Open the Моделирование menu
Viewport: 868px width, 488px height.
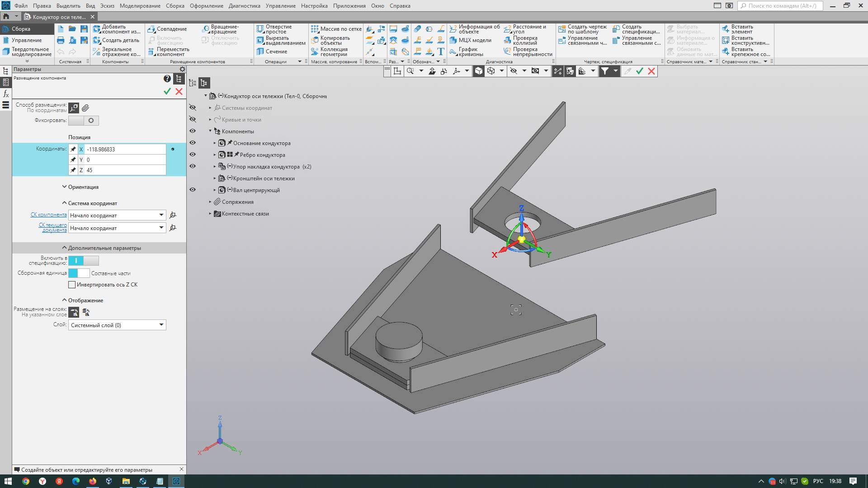tap(140, 6)
